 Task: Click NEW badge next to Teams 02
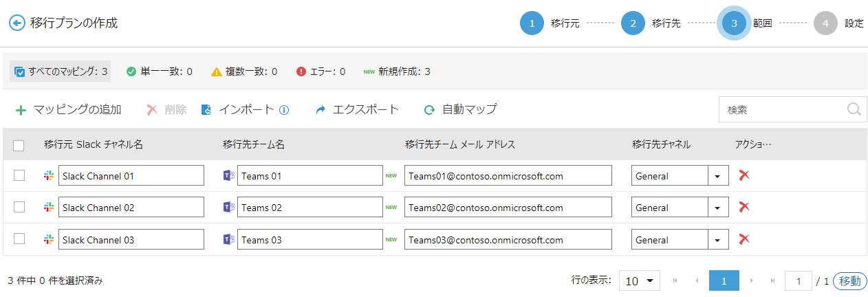[391, 207]
